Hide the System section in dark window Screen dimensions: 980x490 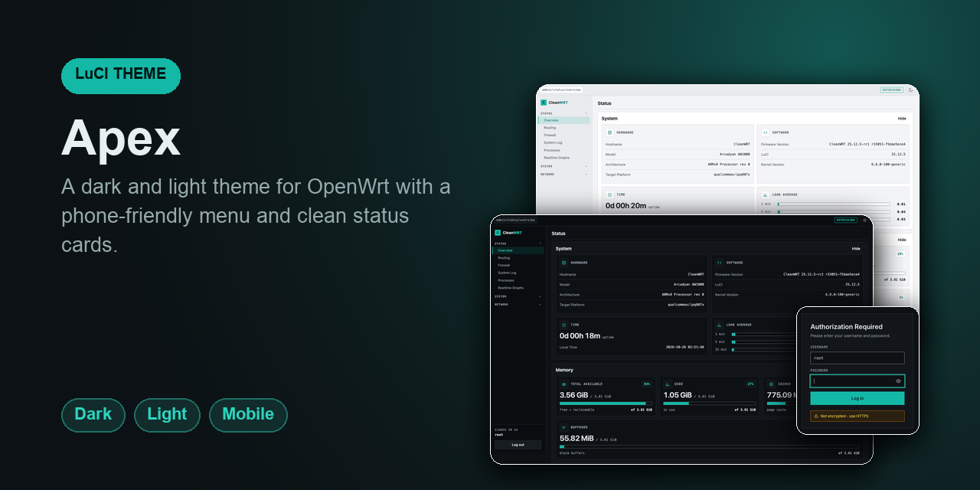pos(856,249)
